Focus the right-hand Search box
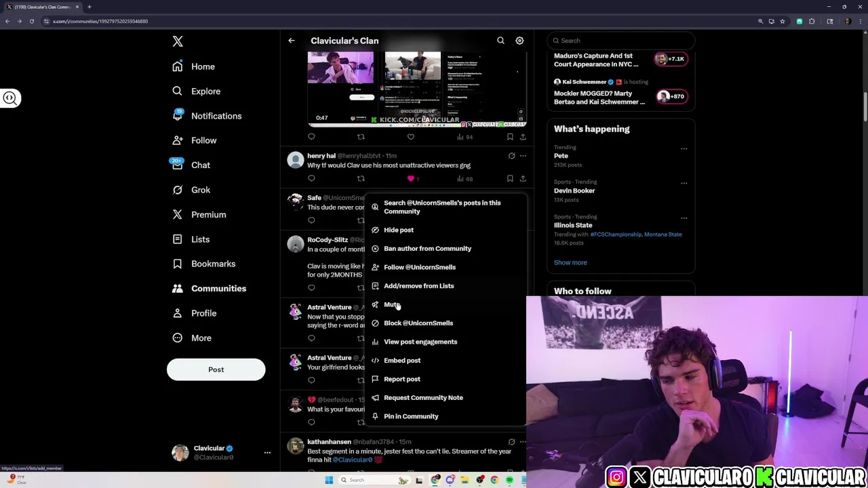This screenshot has width=868, height=488. pos(620,40)
